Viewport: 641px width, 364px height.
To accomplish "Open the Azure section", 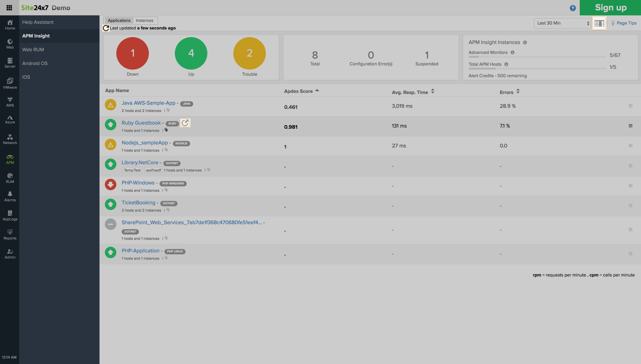I will (10, 120).
